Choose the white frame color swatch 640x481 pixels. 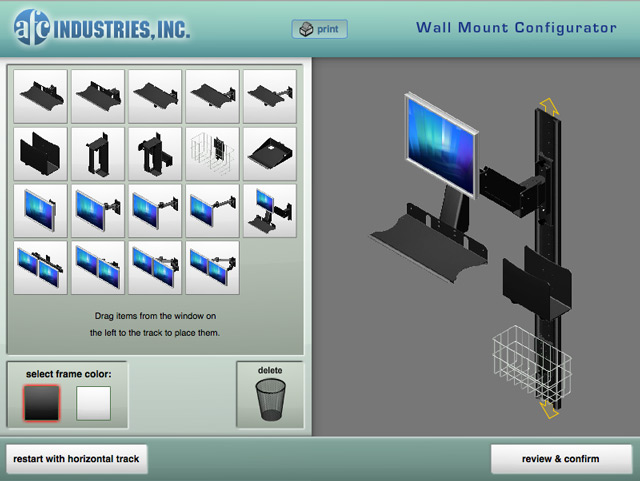pos(93,403)
